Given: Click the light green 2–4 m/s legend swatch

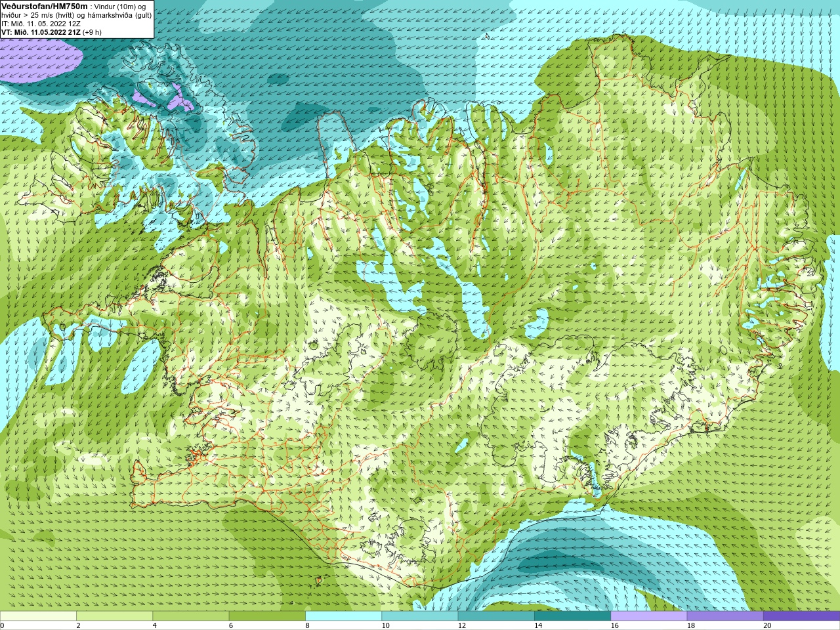Looking at the screenshot, I should point(114,616).
